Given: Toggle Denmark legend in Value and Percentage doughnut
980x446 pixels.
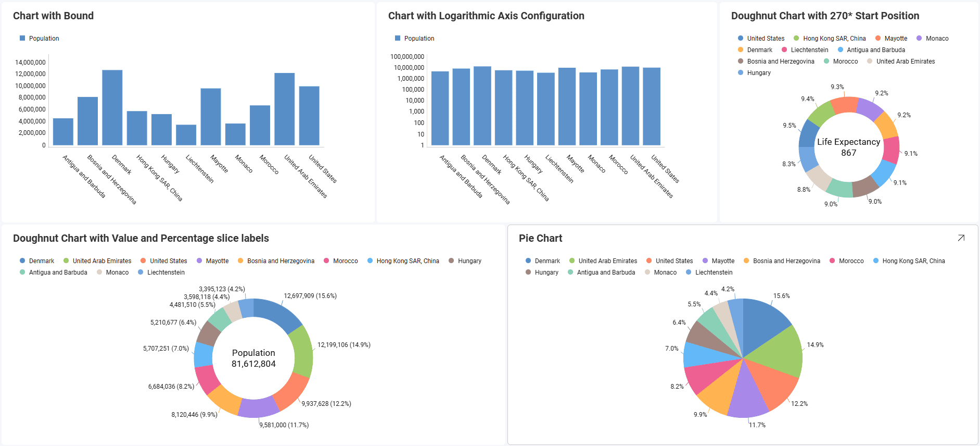Looking at the screenshot, I should click(x=37, y=261).
